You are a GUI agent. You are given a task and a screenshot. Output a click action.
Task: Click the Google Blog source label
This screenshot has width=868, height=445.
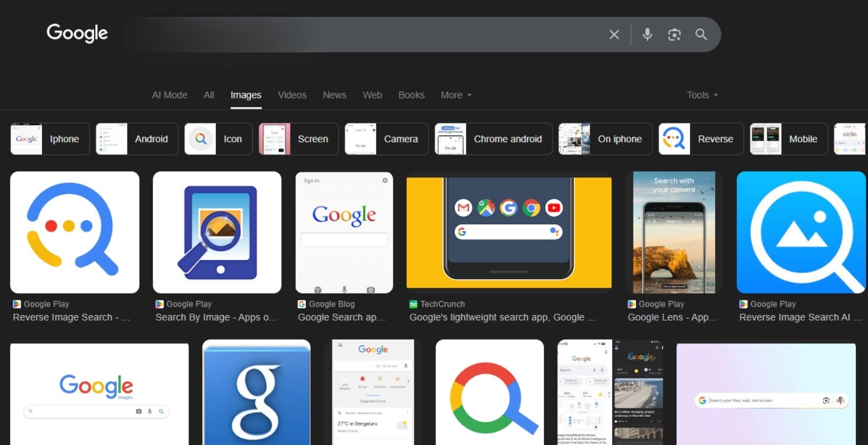pos(331,304)
